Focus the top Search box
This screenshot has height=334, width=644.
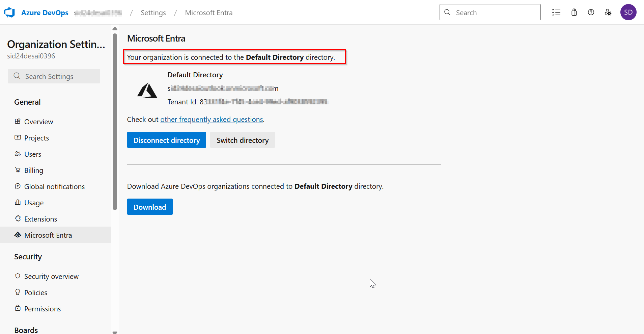click(x=490, y=12)
